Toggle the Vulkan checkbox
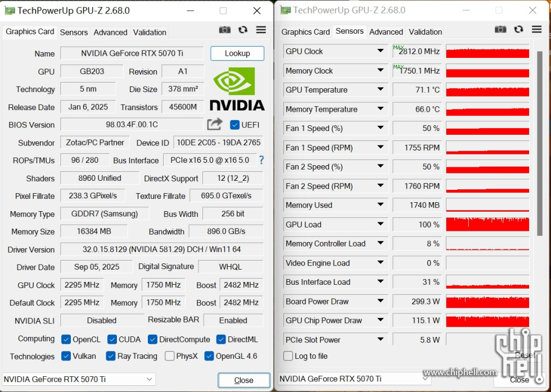 point(66,356)
